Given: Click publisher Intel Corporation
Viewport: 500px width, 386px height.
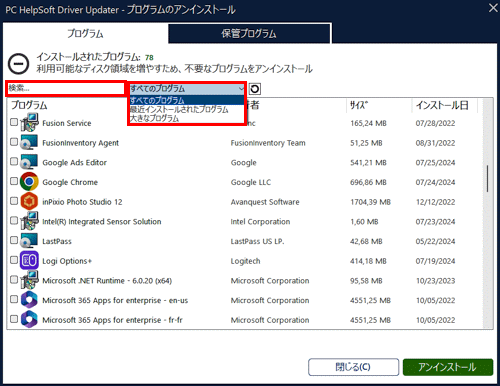Looking at the screenshot, I should pyautogui.click(x=260, y=222).
